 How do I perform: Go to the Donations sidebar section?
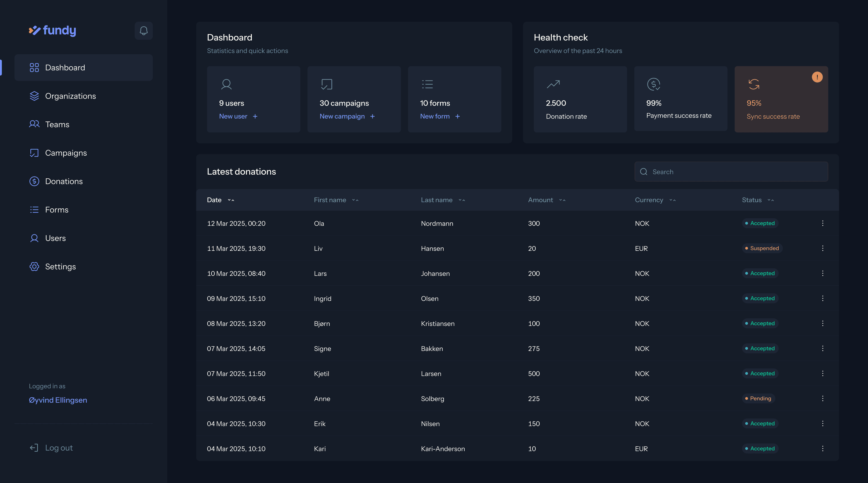(64, 181)
